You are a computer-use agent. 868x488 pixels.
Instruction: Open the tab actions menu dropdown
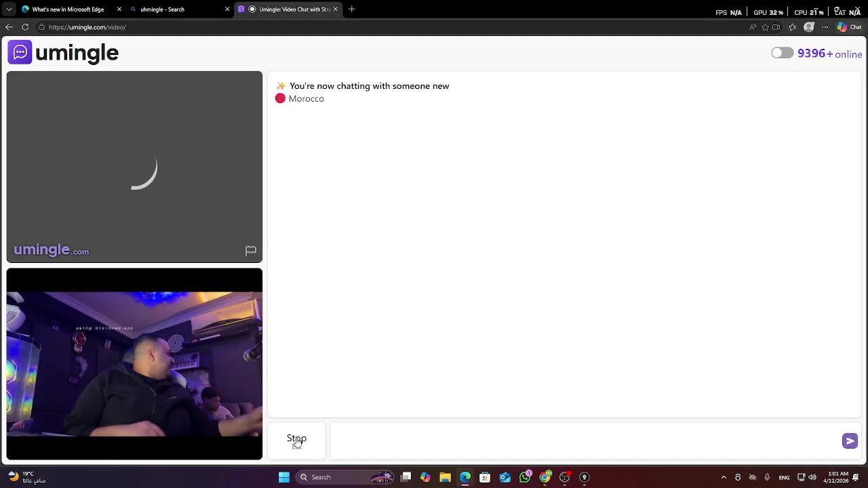8,9
